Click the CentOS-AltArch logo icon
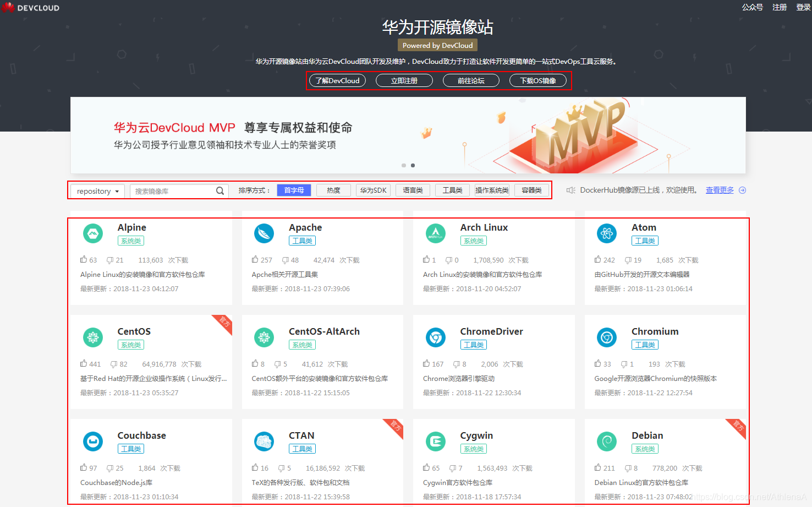The width and height of the screenshot is (812, 507). (x=264, y=337)
